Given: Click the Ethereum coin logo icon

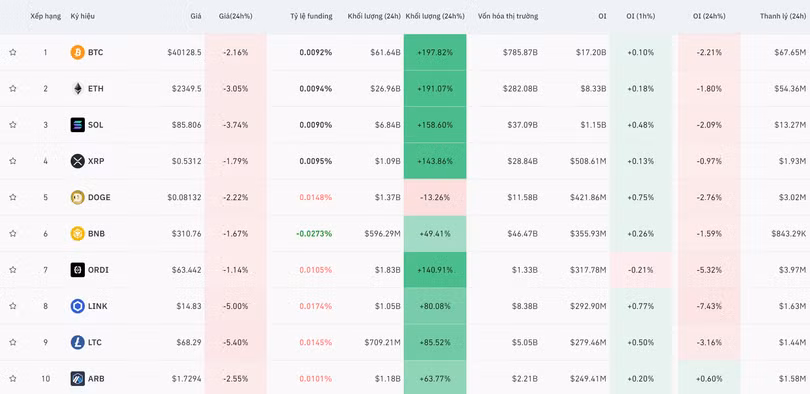Looking at the screenshot, I should pos(77,88).
